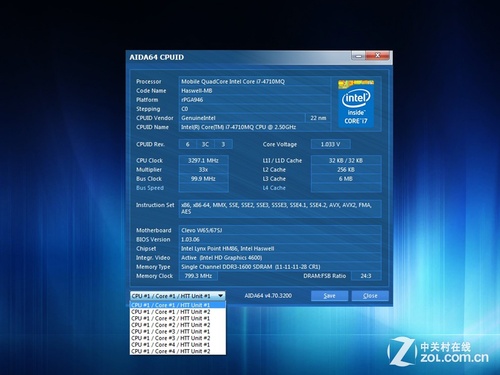This screenshot has width=500, height=375.
Task: Click the Core Voltage value 1.033 V
Action: [330, 144]
